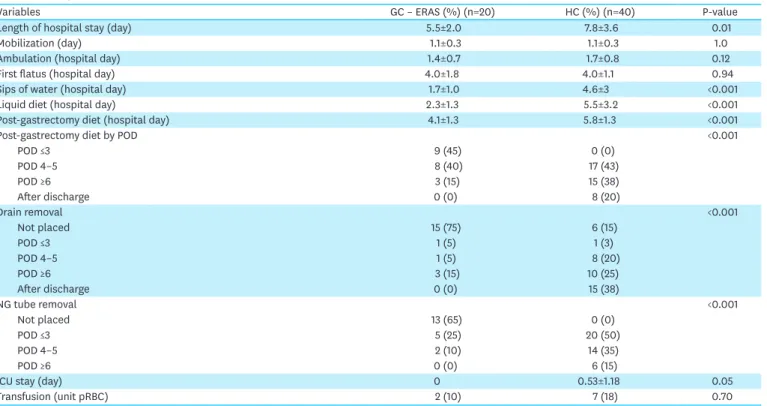Click the value '5.5±3.2'
Screen dimensions: 767x406
point(601,105)
